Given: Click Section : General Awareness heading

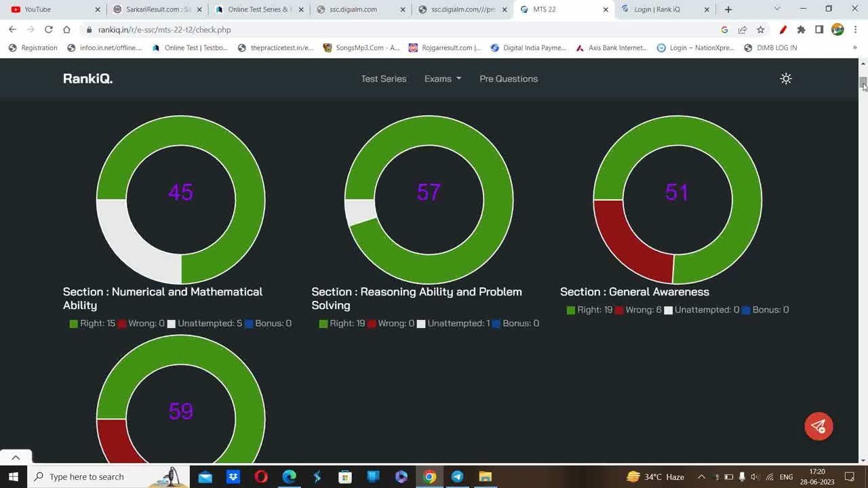Looking at the screenshot, I should pyautogui.click(x=635, y=291).
